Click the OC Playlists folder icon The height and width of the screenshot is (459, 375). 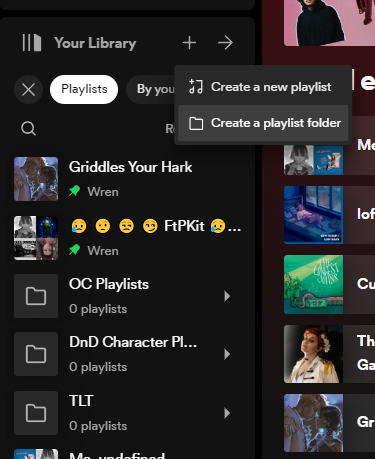pyautogui.click(x=36, y=296)
